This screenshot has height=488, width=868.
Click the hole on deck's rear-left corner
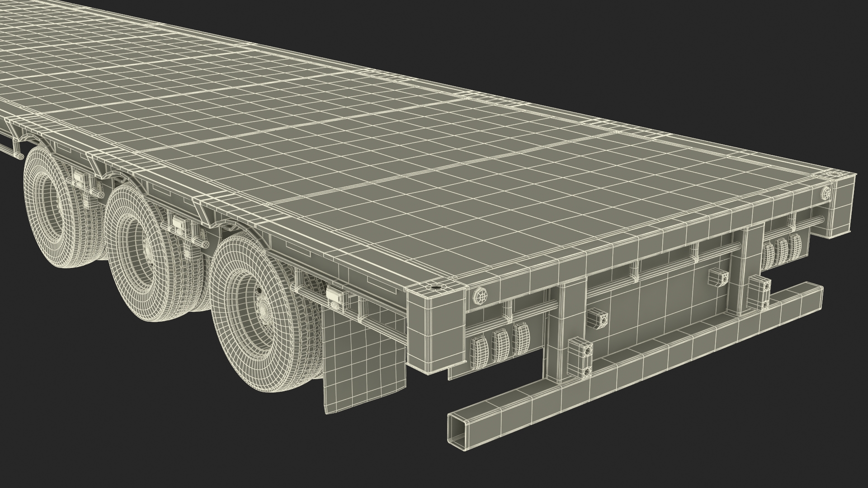[x=436, y=286]
